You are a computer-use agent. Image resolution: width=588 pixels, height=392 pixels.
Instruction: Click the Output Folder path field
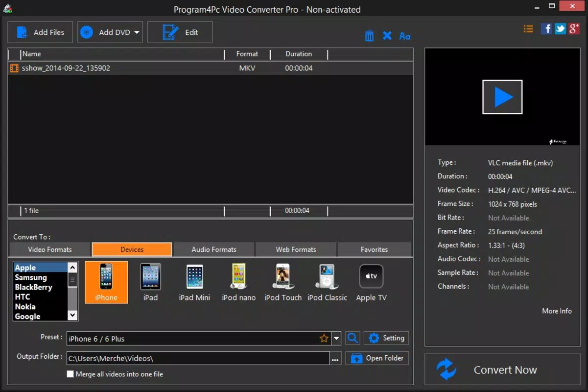point(198,358)
